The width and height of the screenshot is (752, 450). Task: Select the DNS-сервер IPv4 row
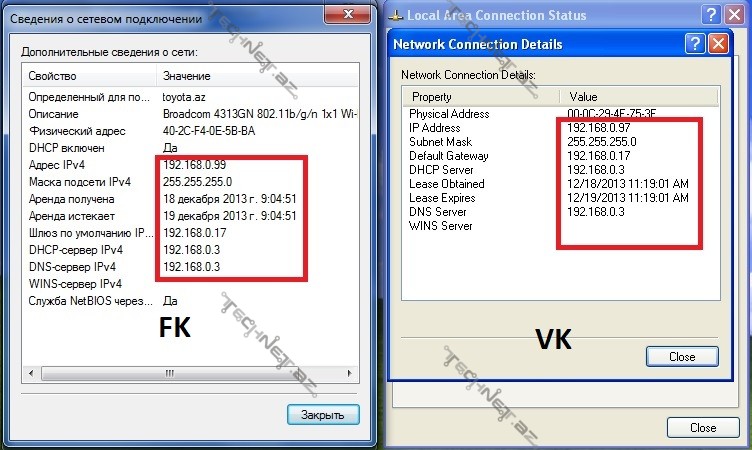(x=191, y=267)
